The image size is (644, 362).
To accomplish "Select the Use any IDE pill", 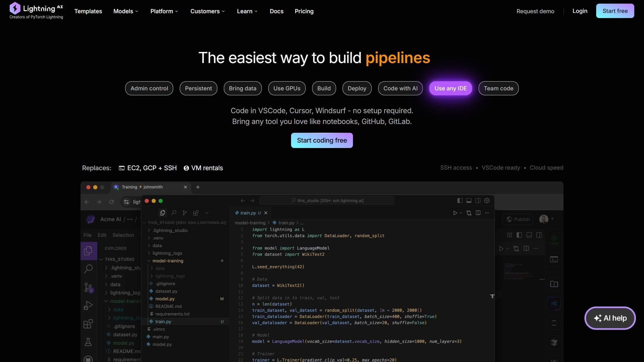I will [x=450, y=88].
